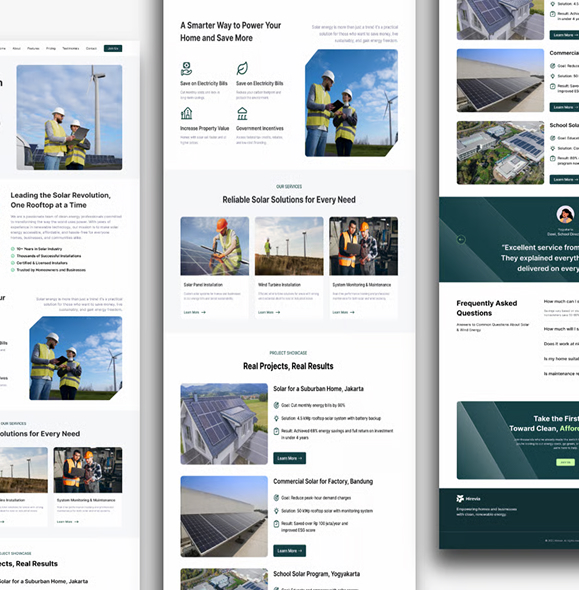Screen dimensions: 579x590
Task: Click the aerial school campus image, right page
Action: click(x=500, y=153)
